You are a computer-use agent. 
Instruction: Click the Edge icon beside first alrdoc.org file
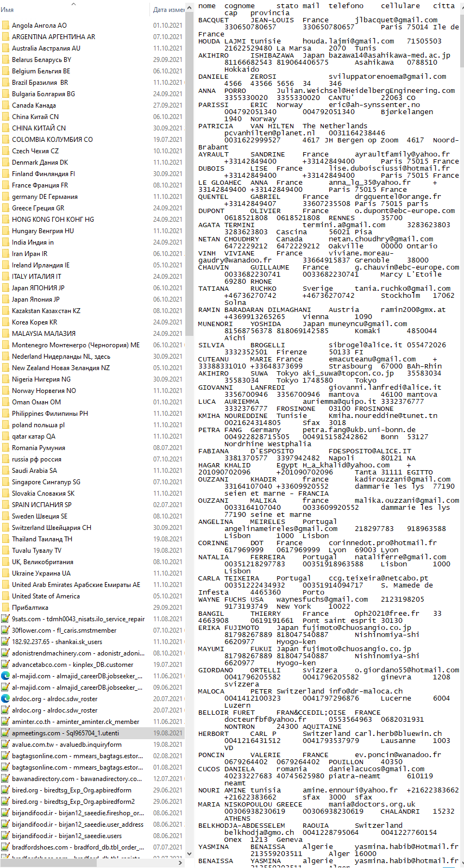(x=5, y=698)
